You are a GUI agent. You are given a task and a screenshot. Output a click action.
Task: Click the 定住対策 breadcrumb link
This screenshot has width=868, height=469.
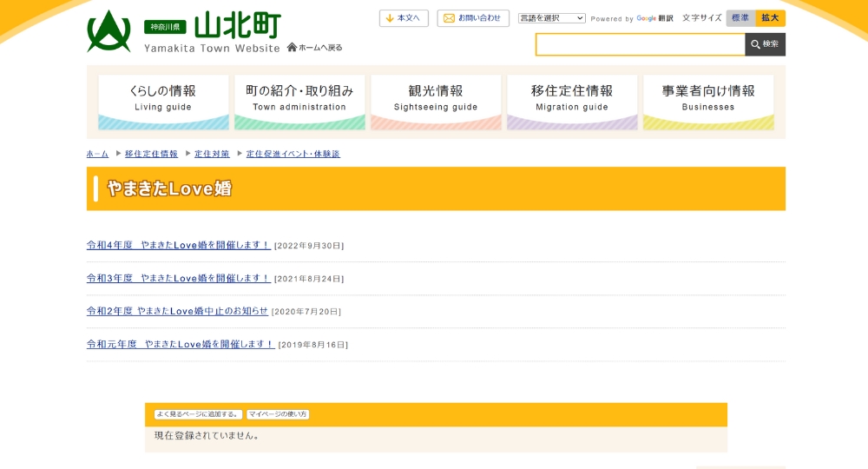click(212, 154)
